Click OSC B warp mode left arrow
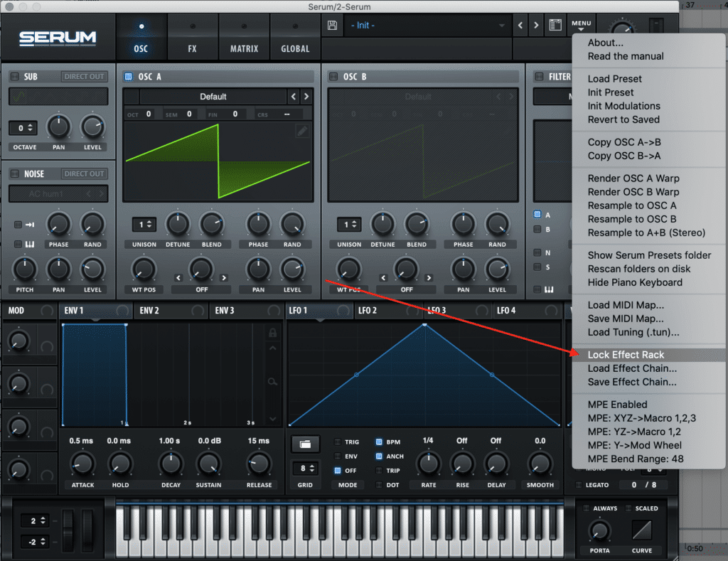Image resolution: width=728 pixels, height=561 pixels. click(383, 278)
